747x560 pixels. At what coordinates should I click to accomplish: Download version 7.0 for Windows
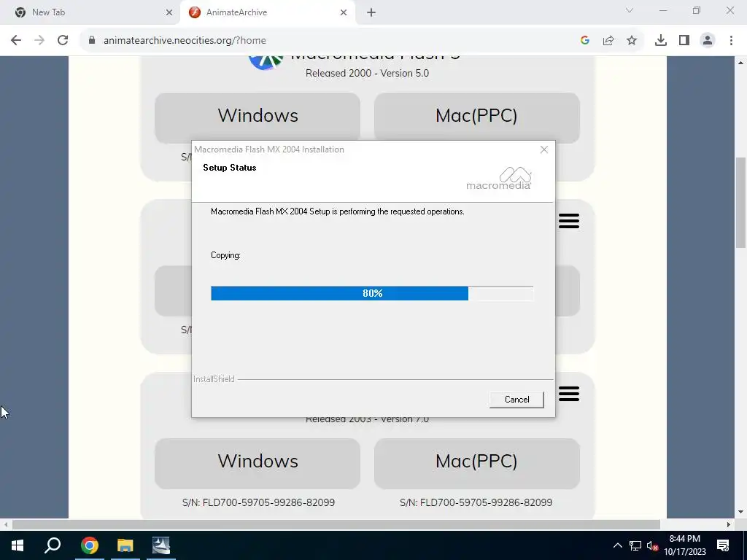coord(258,463)
